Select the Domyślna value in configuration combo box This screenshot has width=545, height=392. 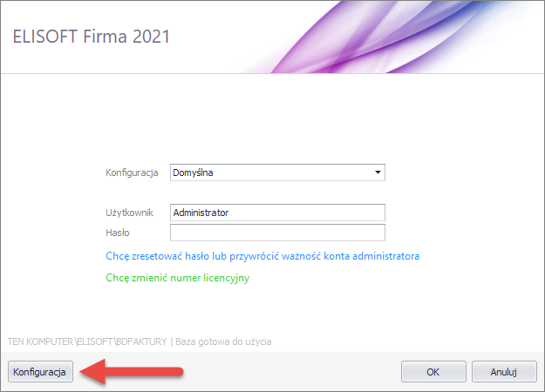pos(193,172)
